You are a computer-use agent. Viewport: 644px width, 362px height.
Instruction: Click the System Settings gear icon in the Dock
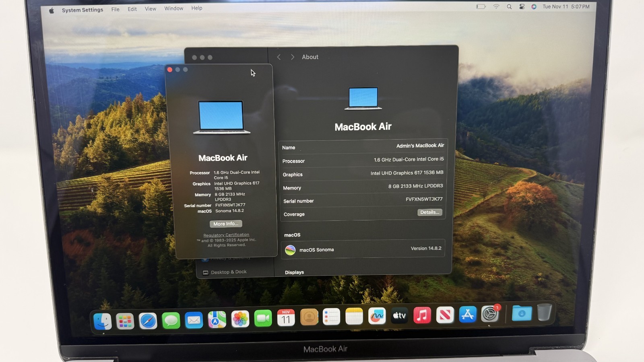[490, 314]
